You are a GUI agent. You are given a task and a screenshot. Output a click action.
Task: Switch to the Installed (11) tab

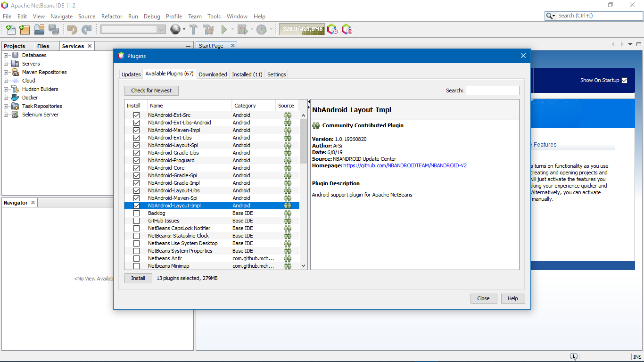(247, 74)
